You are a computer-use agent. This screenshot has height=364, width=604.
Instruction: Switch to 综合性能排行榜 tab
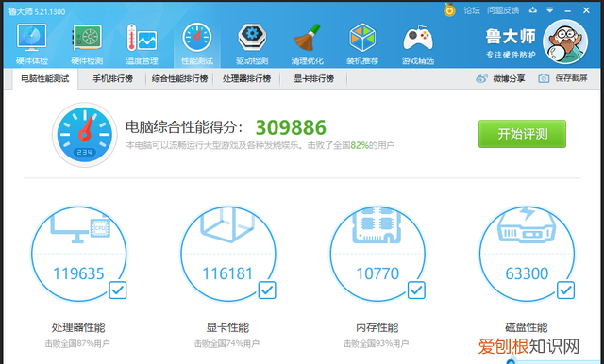179,79
